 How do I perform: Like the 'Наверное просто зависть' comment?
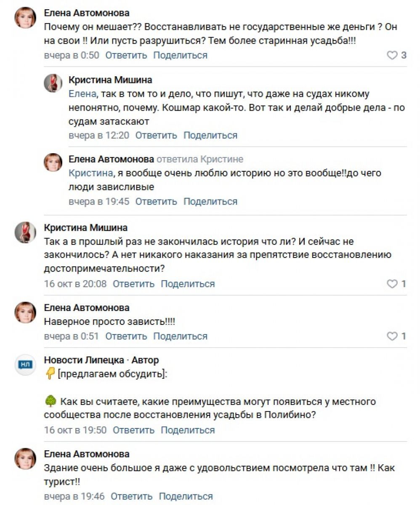pos(392,336)
